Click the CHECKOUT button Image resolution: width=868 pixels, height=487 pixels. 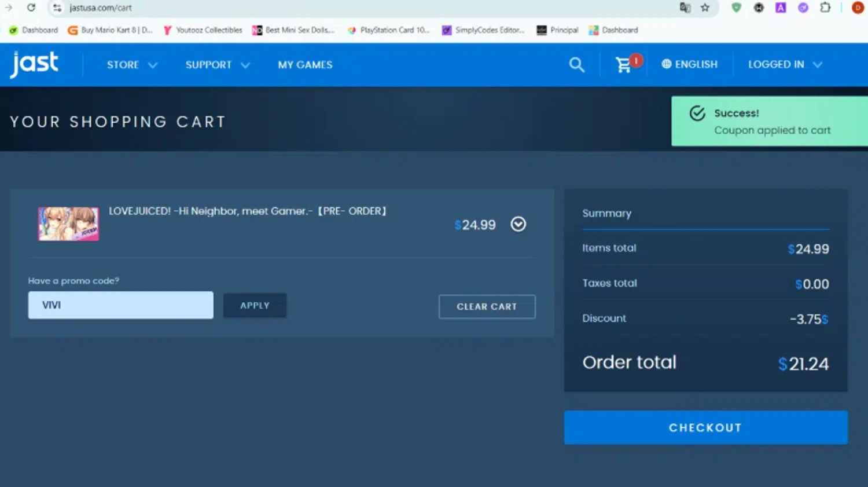tap(706, 427)
